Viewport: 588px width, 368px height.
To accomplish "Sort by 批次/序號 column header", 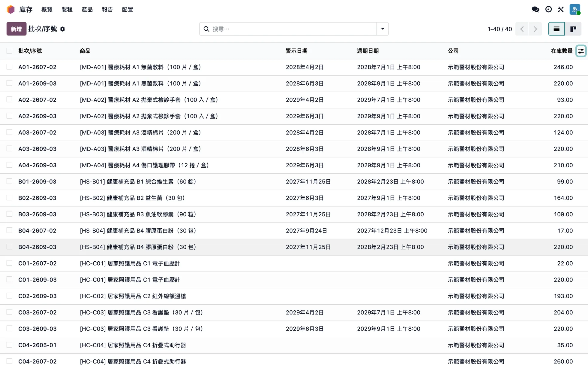I will pyautogui.click(x=30, y=51).
